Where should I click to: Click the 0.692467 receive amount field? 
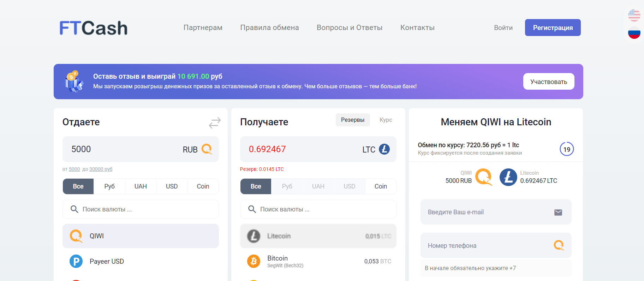pos(318,149)
